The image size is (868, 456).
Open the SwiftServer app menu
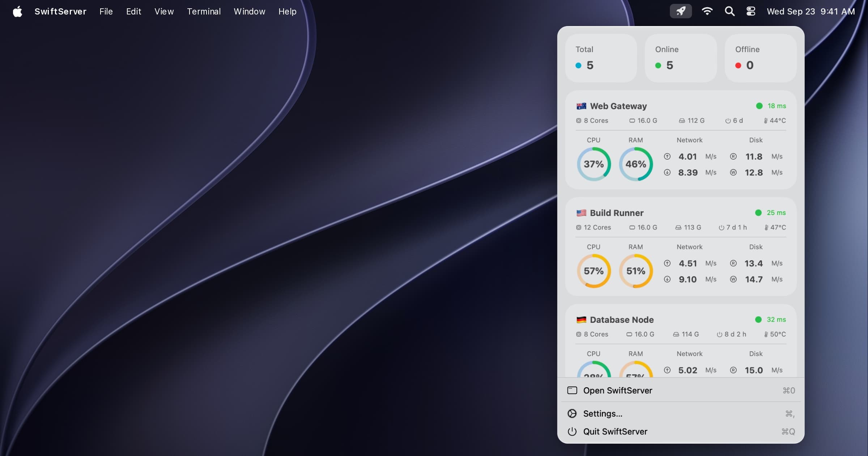pos(60,11)
